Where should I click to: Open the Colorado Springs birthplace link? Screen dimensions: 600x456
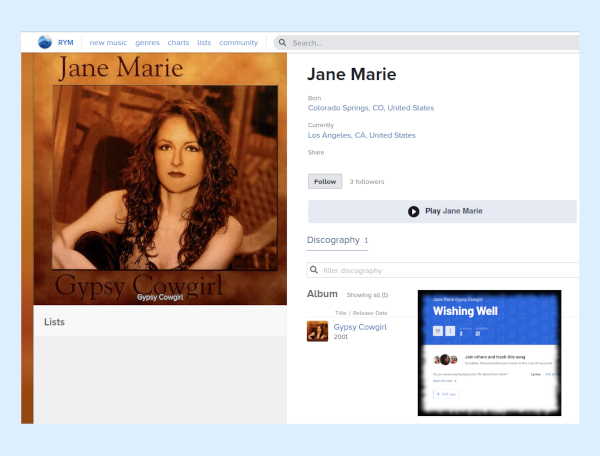click(371, 108)
